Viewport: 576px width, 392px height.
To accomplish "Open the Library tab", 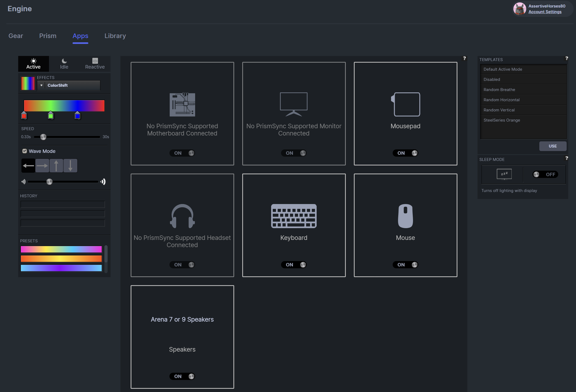I will pos(115,36).
